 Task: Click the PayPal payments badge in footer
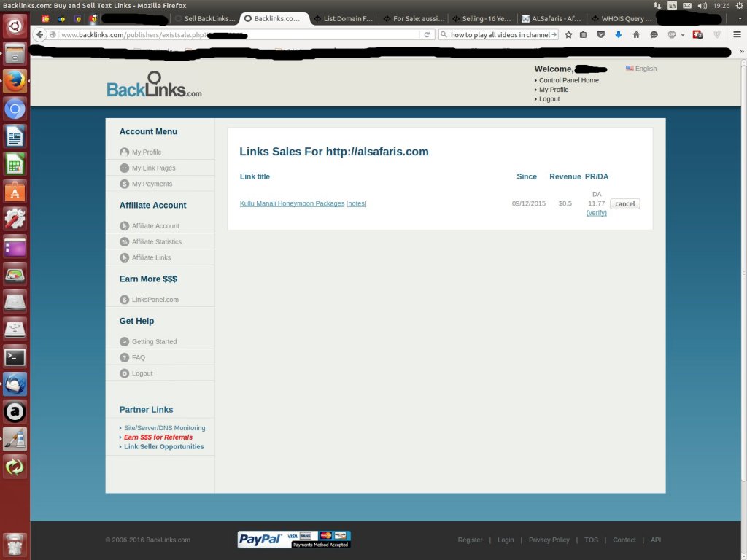[x=294, y=540]
